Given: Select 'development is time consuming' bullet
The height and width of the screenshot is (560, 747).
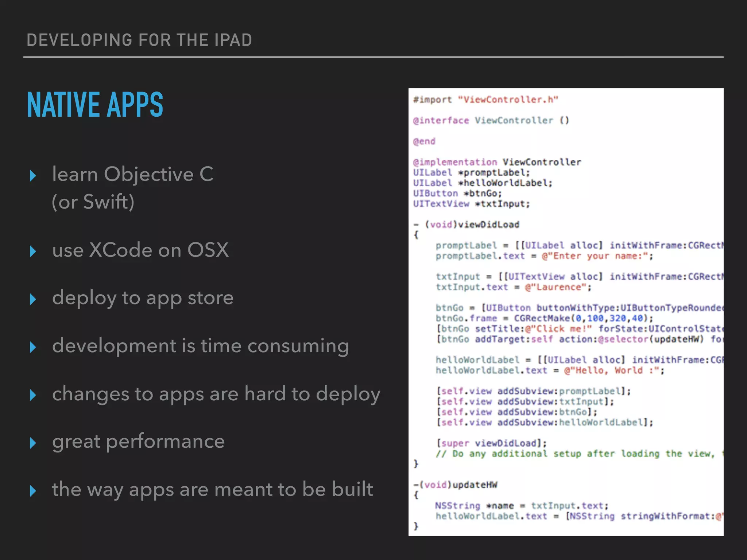Looking at the screenshot, I should pos(201,346).
